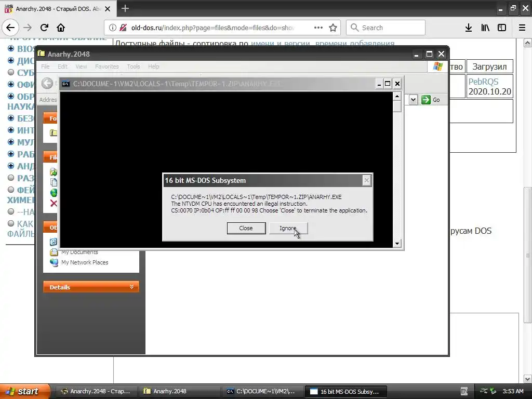Expand the ДИС category plus icon
This screenshot has width=532, height=399.
coord(11,60)
